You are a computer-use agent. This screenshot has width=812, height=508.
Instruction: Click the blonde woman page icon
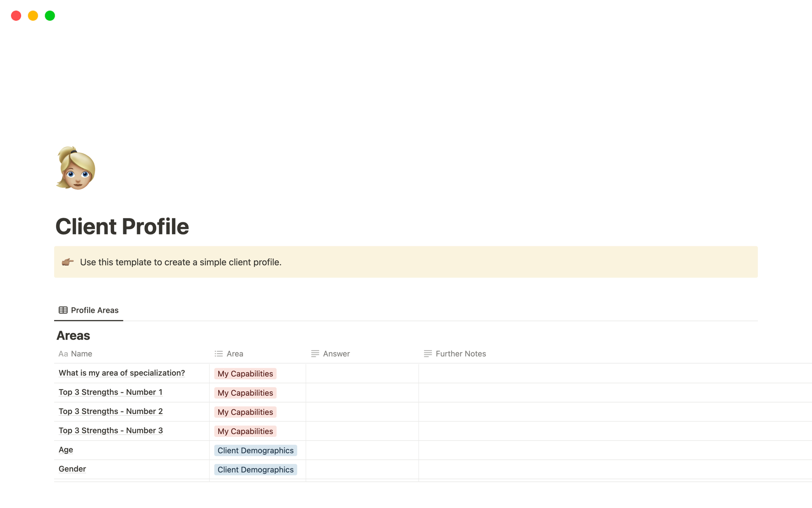pos(76,168)
